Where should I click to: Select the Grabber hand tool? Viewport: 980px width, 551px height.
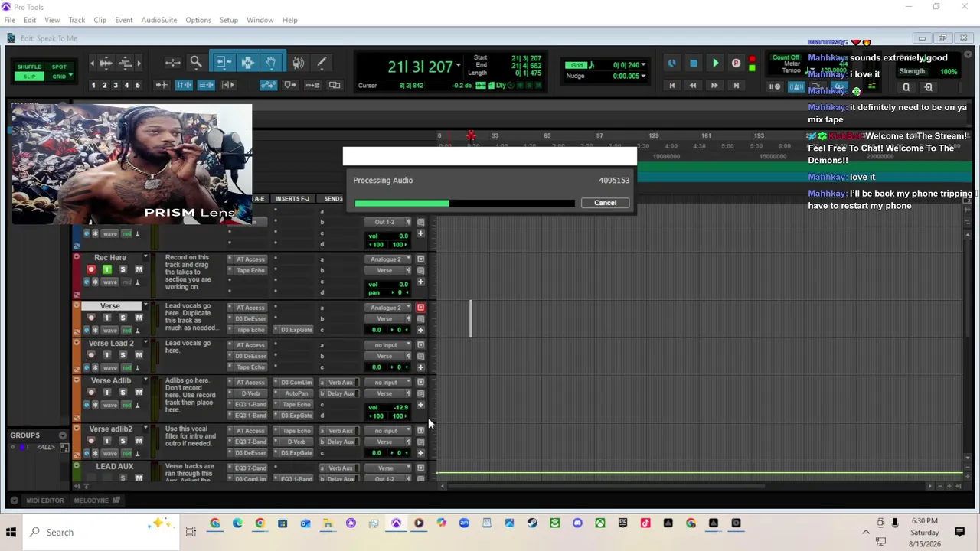pos(271,63)
